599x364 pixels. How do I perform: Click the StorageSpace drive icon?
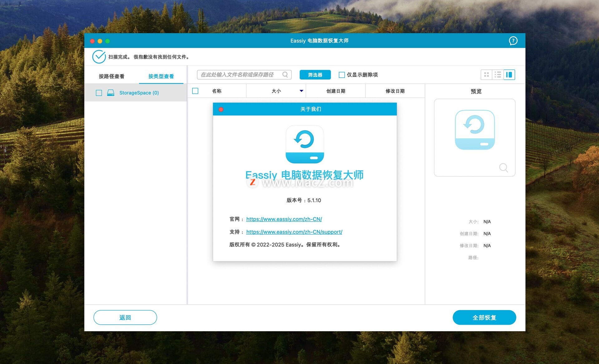110,93
